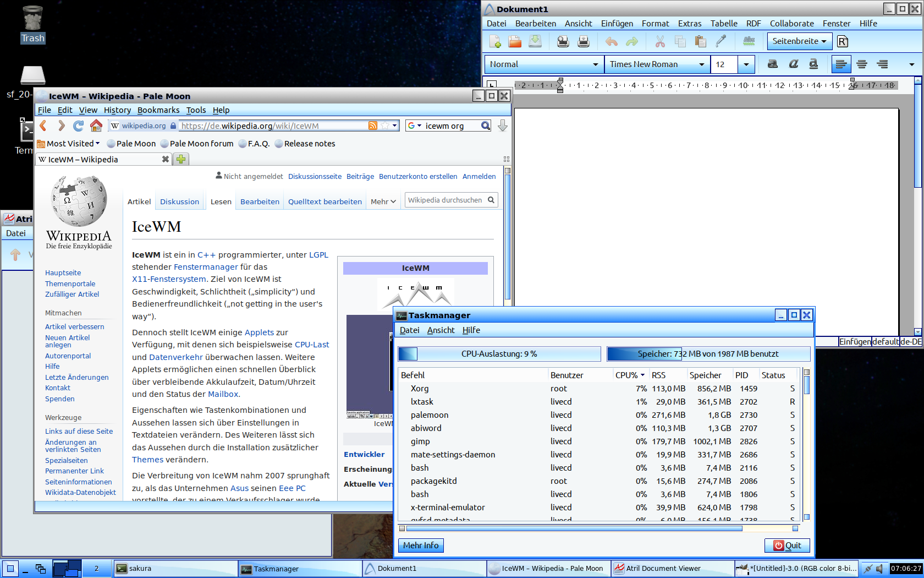Click Taskmanager horizontal scrollbar

coord(574,528)
